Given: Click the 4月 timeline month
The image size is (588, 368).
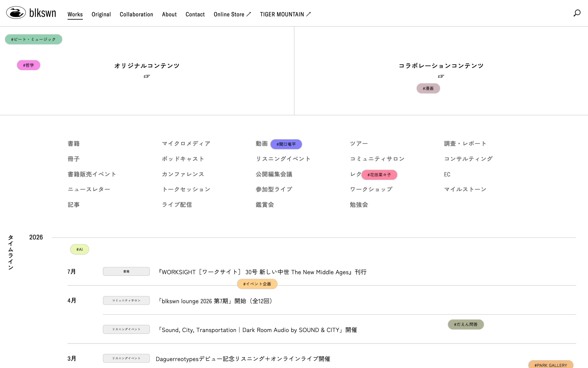Looking at the screenshot, I should (x=72, y=301).
